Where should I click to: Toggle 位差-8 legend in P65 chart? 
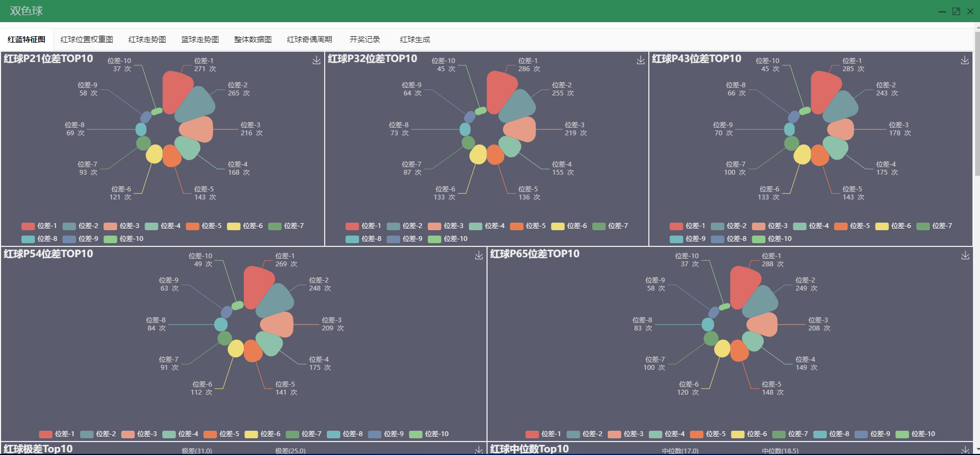click(x=831, y=434)
